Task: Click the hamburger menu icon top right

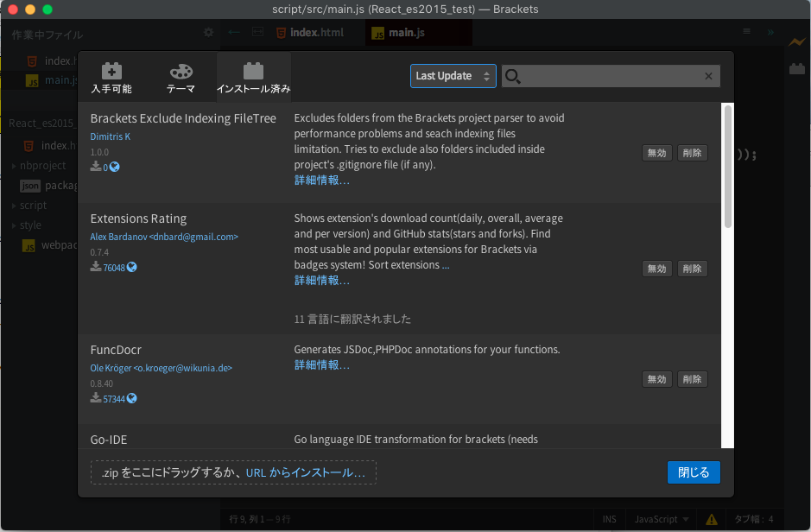Action: click(x=746, y=32)
